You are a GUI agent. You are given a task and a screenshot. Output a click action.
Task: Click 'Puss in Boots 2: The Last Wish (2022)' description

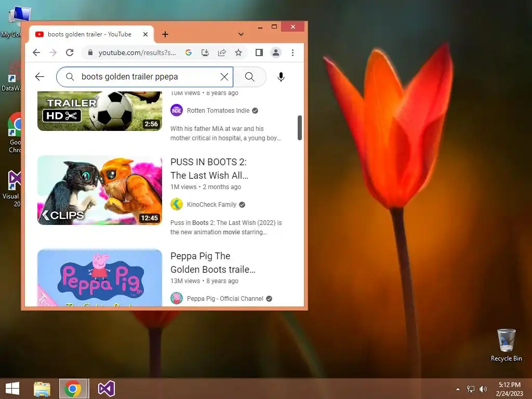pos(226,228)
